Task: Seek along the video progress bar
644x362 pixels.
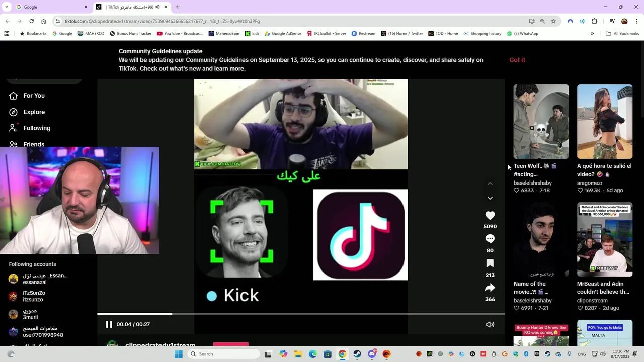Action: click(301, 314)
